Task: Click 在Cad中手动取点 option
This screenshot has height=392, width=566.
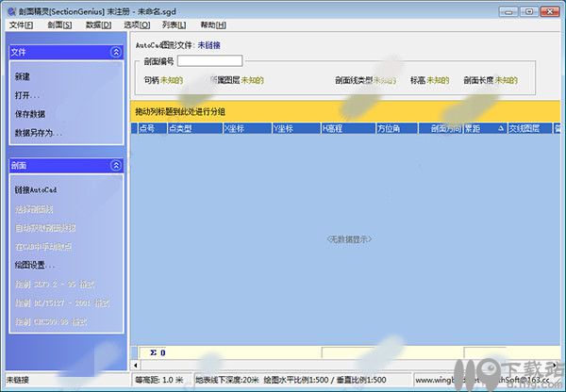Action: coord(43,246)
